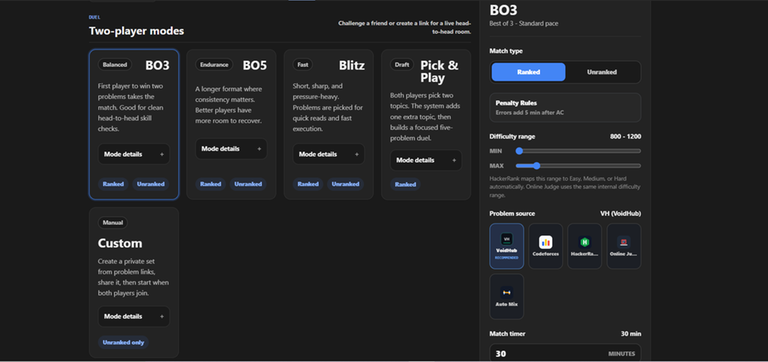Click the plus icon in BO5 Mode details

(259, 149)
